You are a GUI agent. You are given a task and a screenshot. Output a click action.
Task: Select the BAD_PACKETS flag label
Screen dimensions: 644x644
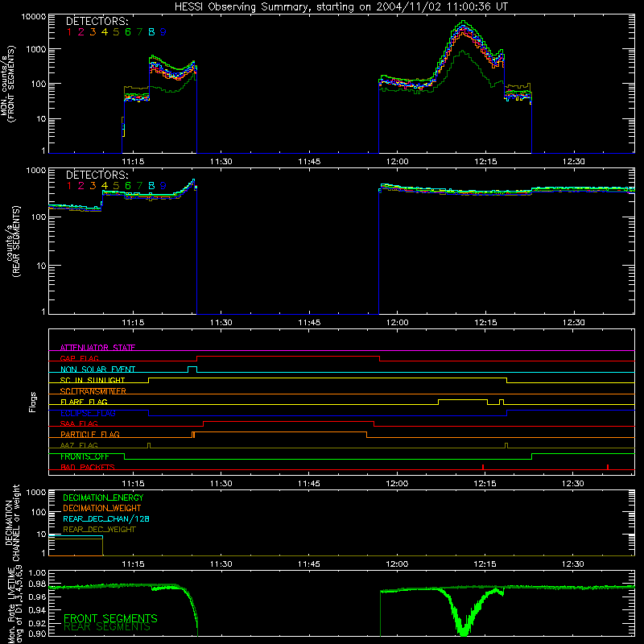[x=88, y=467]
